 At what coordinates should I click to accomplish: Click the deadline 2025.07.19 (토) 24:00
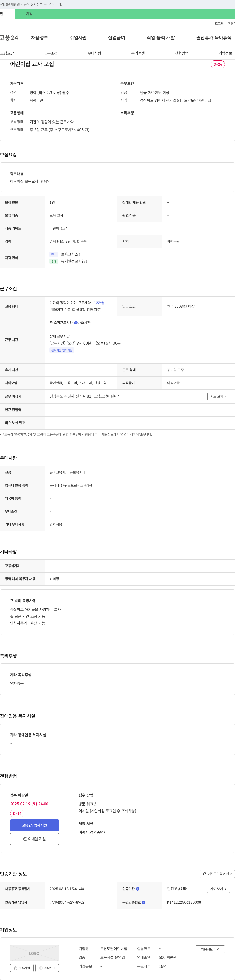click(29, 804)
